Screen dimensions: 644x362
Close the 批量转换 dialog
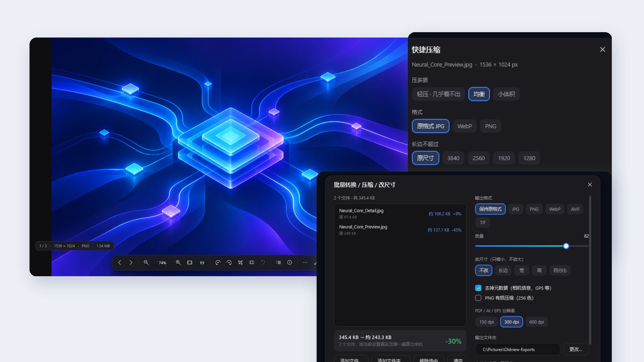pyautogui.click(x=590, y=184)
